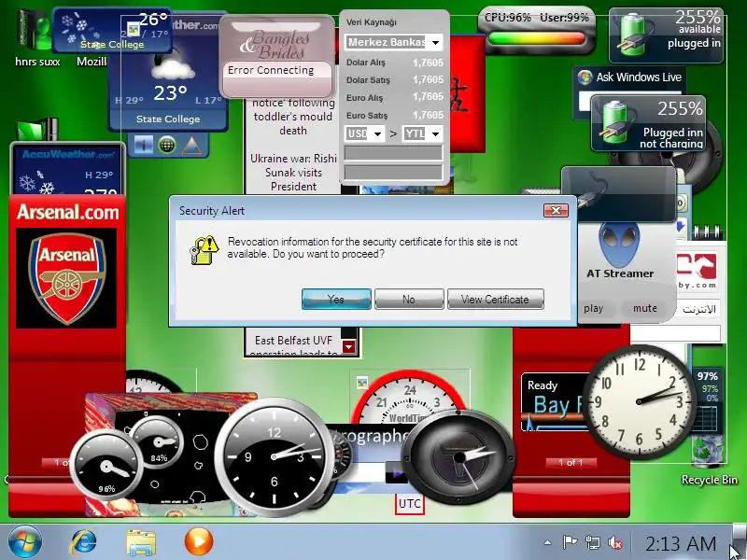
Task: Click the Euro Satış rate row
Action: [394, 115]
